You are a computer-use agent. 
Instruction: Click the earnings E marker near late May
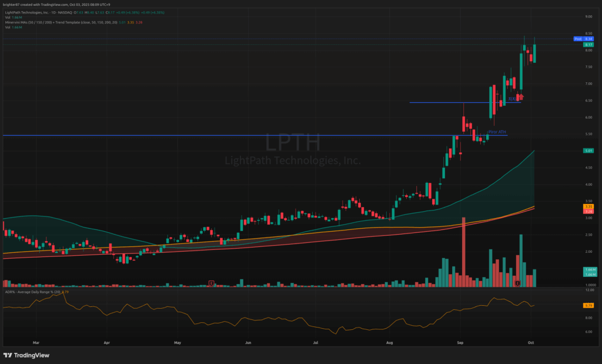pyautogui.click(x=211, y=283)
